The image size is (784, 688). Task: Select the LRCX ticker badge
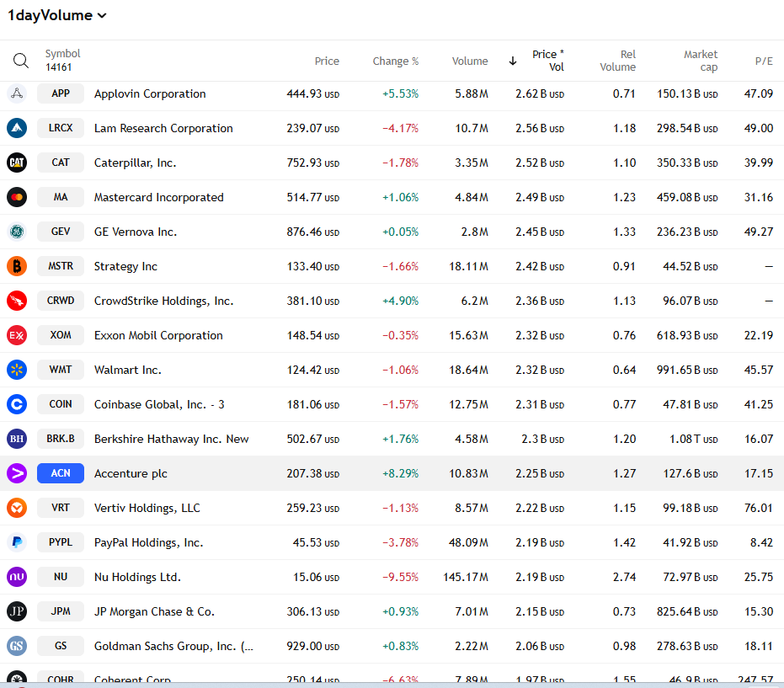pos(61,128)
